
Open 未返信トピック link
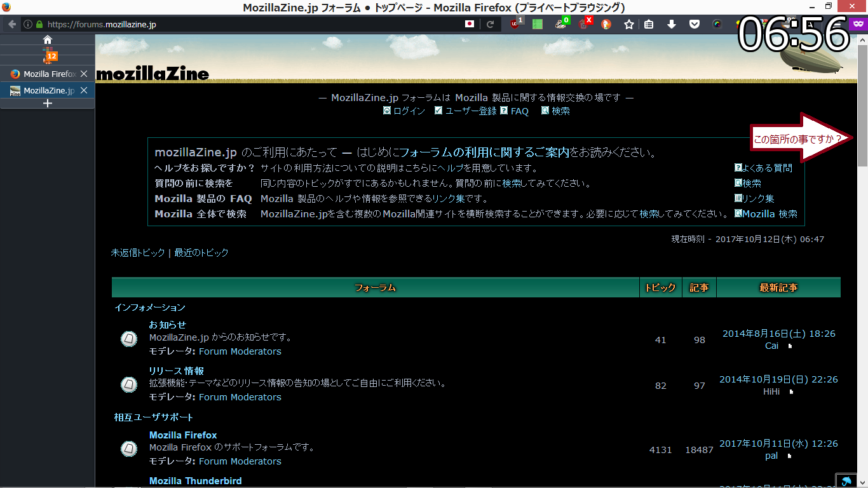click(138, 252)
